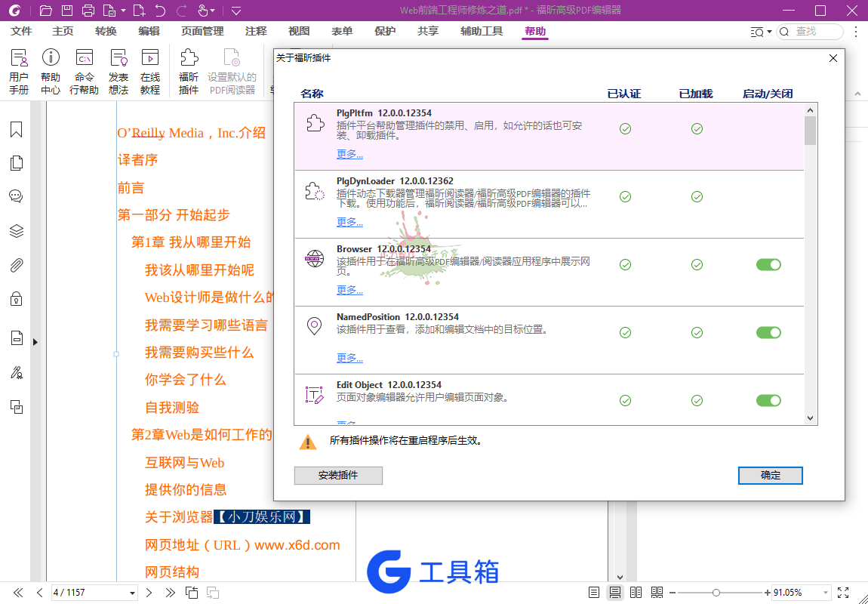
Task: Expand the zoom percentage dropdown
Action: click(x=826, y=593)
